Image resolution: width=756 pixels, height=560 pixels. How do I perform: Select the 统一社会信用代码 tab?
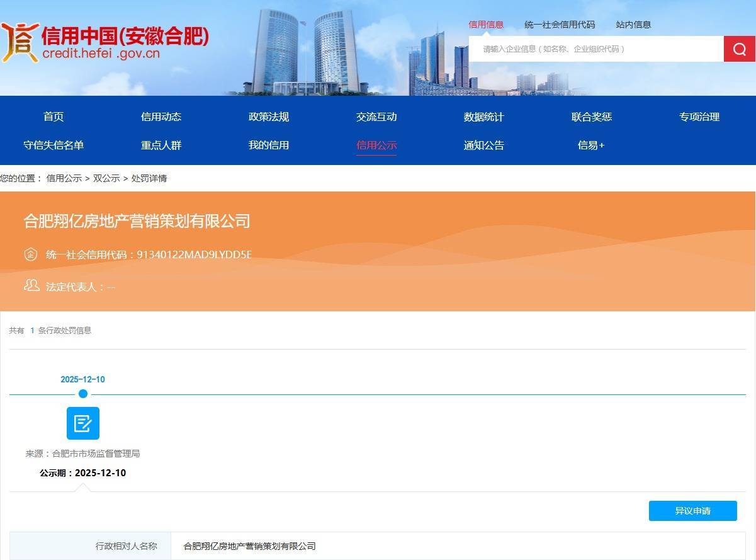coord(559,25)
